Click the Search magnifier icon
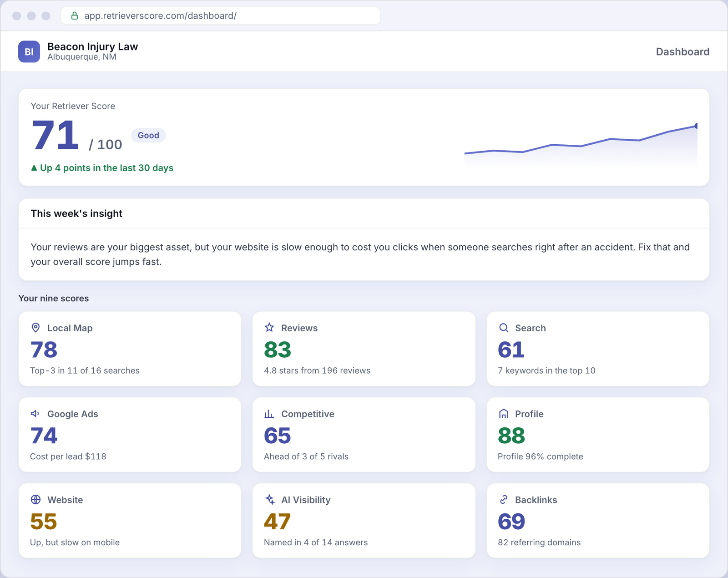728x578 pixels. pos(503,328)
